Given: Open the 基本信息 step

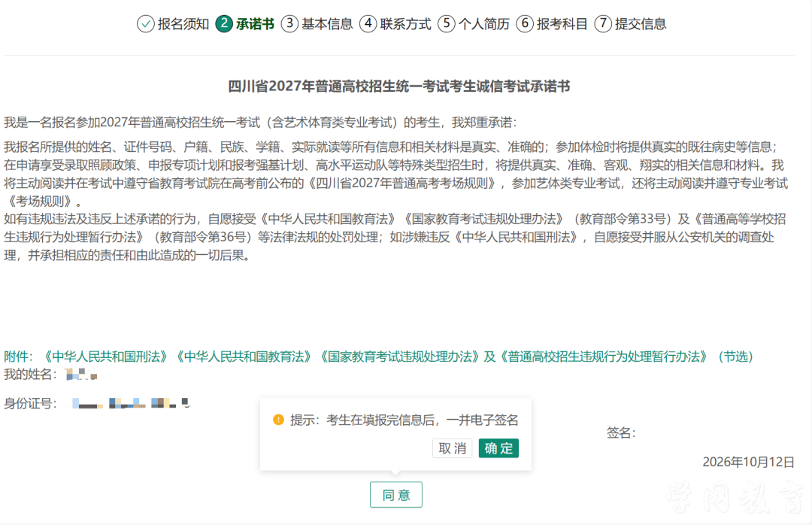Looking at the screenshot, I should (327, 24).
